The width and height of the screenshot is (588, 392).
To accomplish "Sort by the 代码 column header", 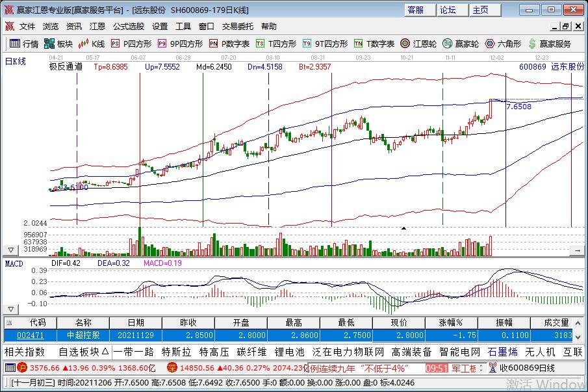I will (31, 322).
